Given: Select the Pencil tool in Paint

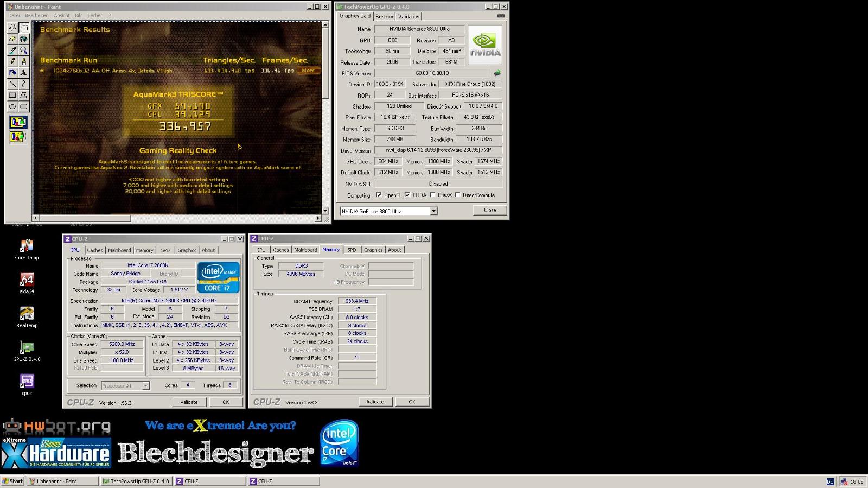Looking at the screenshot, I should point(12,61).
